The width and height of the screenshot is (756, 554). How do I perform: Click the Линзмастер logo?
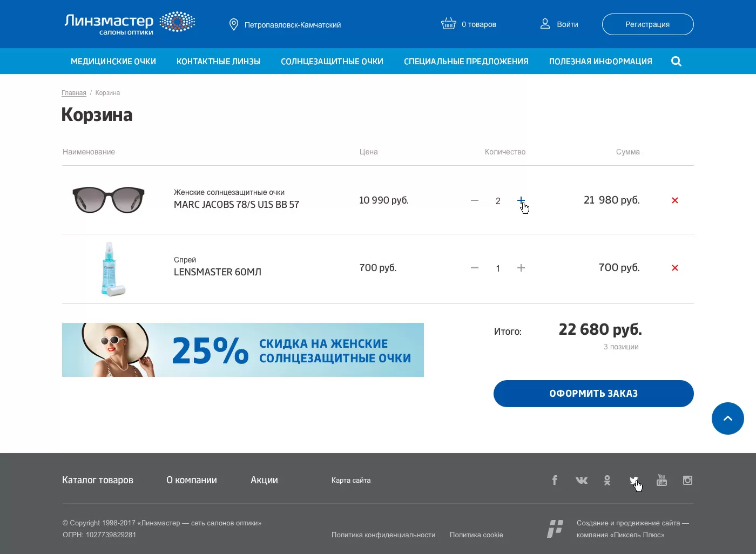[x=130, y=23]
